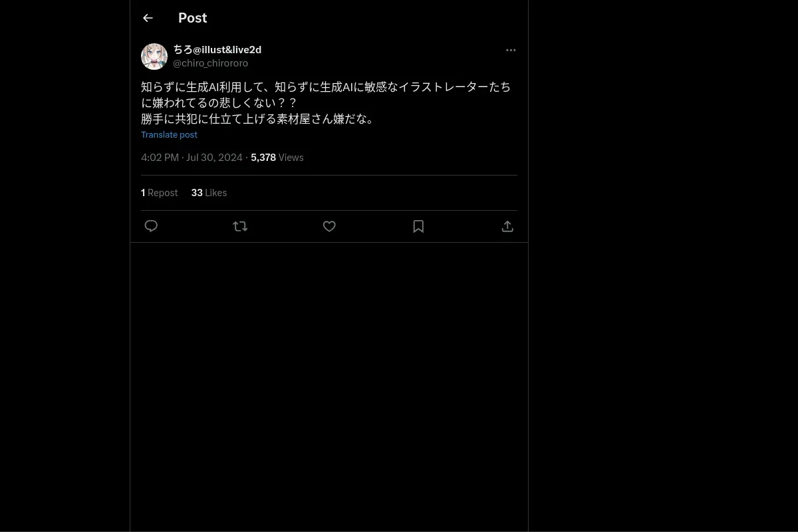Go back using the left arrow

click(148, 18)
